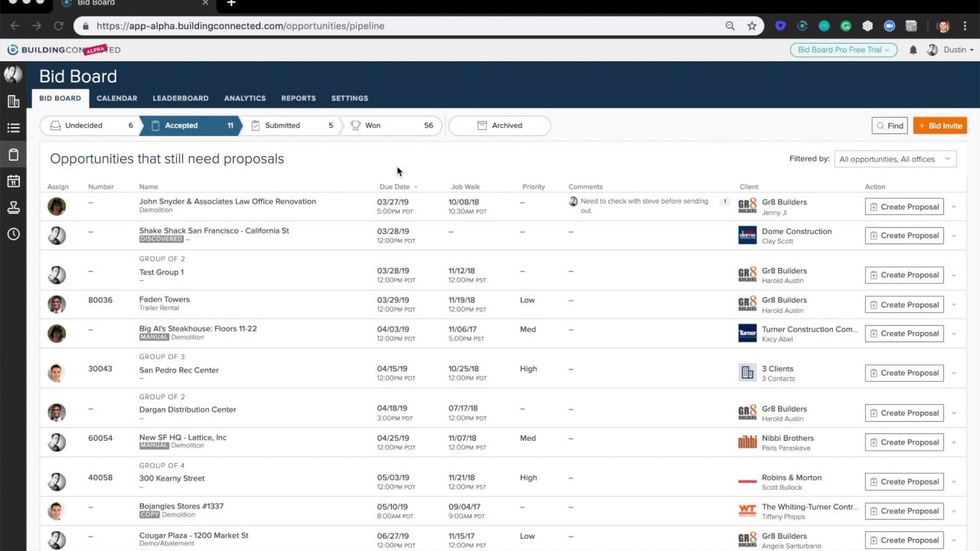Open the Test Group 1 opportunity
The height and width of the screenshot is (551, 980).
click(161, 272)
